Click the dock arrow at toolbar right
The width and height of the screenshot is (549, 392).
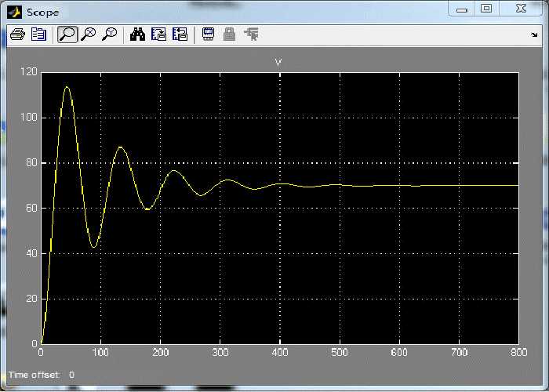534,34
